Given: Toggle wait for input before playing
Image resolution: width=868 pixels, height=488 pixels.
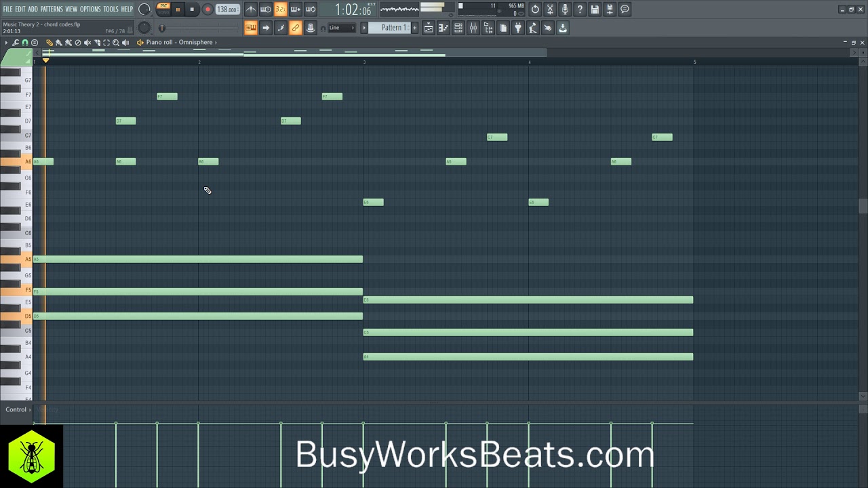Looking at the screenshot, I should [x=266, y=9].
